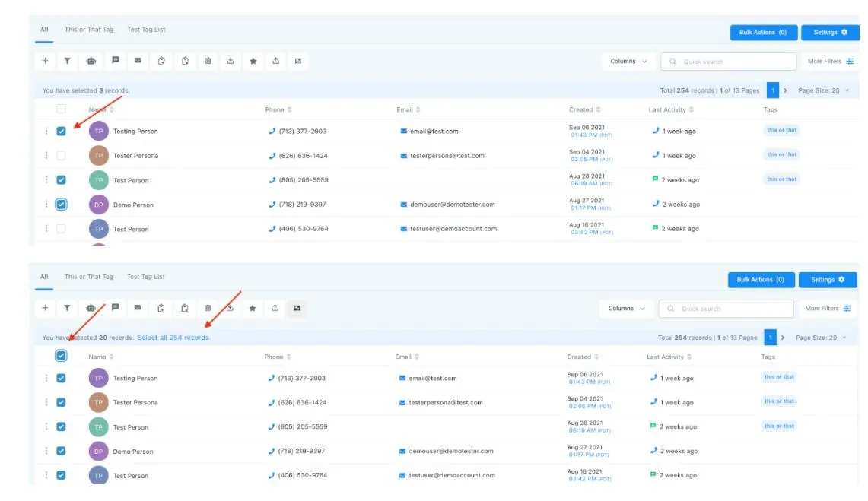
Task: Click Bulk Actions (0) in the 3-records-selected view
Action: (x=763, y=33)
